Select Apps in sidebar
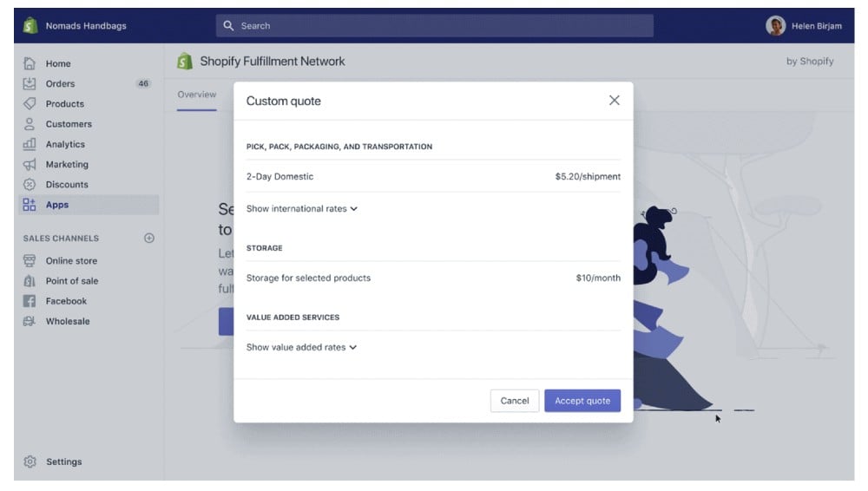The image size is (868, 491). pos(89,205)
